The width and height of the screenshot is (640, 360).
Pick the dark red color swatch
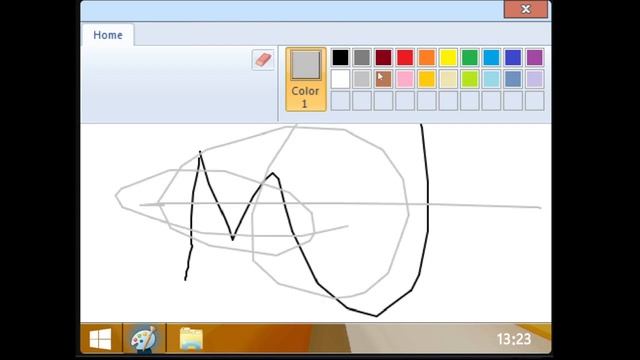(x=383, y=58)
